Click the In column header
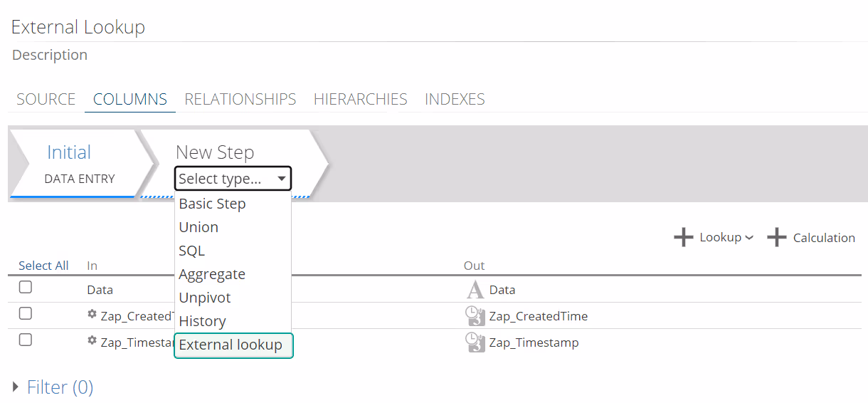Viewport: 868px width, 403px height. [x=92, y=266]
